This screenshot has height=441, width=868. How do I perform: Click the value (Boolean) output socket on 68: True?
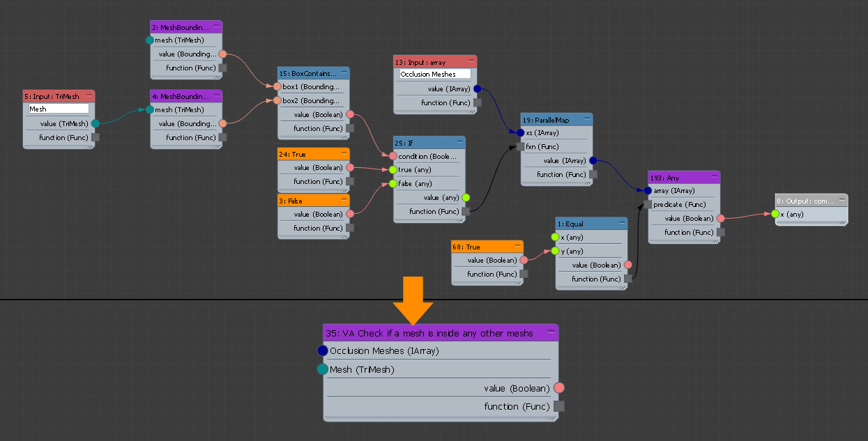pyautogui.click(x=524, y=260)
